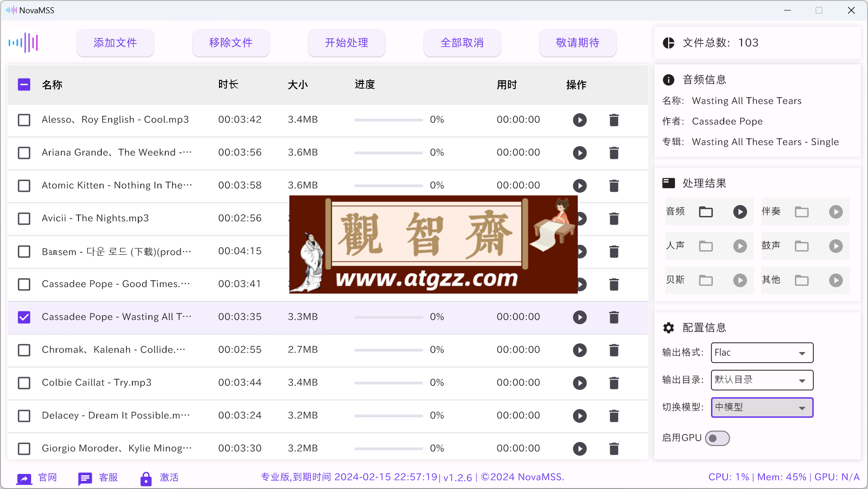Screen dimensions: 868x489
Task: Click the 敬请期待 button
Action: [578, 43]
